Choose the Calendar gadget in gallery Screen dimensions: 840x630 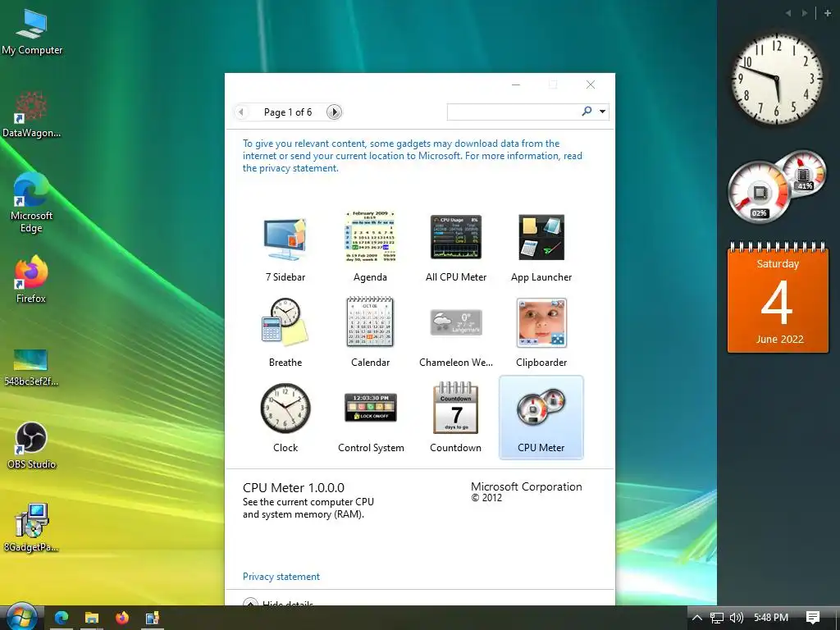[370, 322]
